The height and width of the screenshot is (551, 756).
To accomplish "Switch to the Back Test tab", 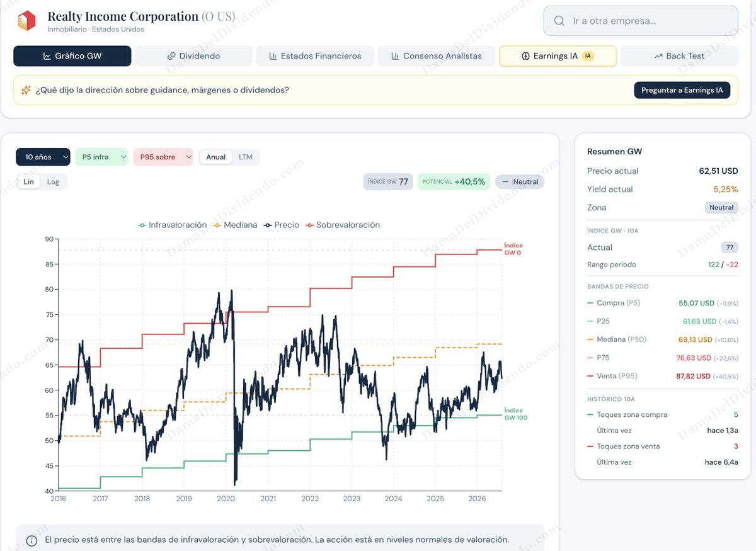I will (679, 56).
